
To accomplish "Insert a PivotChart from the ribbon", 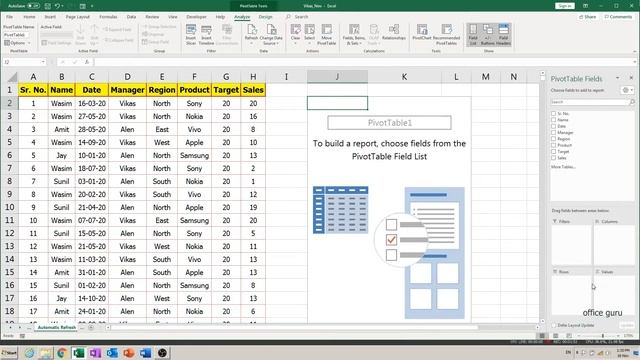I will (x=422, y=32).
